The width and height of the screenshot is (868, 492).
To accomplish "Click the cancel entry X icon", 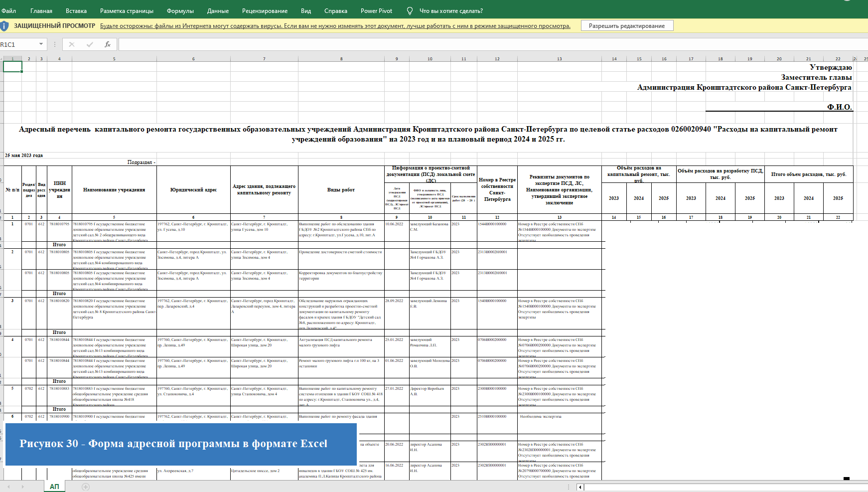I will pyautogui.click(x=72, y=44).
